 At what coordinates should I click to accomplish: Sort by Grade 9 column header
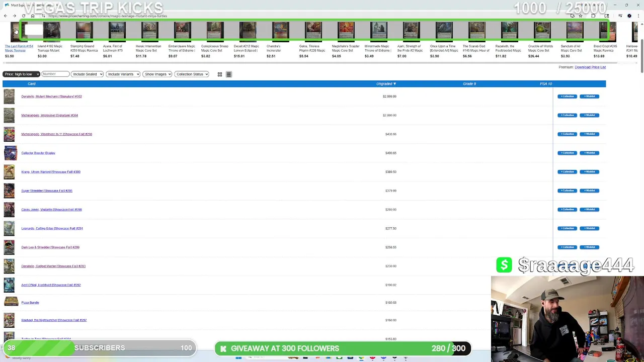click(x=469, y=84)
